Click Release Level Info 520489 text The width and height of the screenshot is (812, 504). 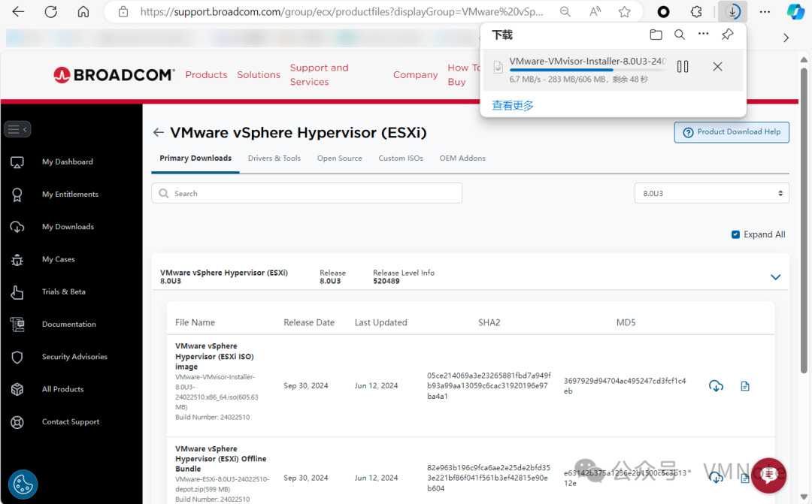404,277
